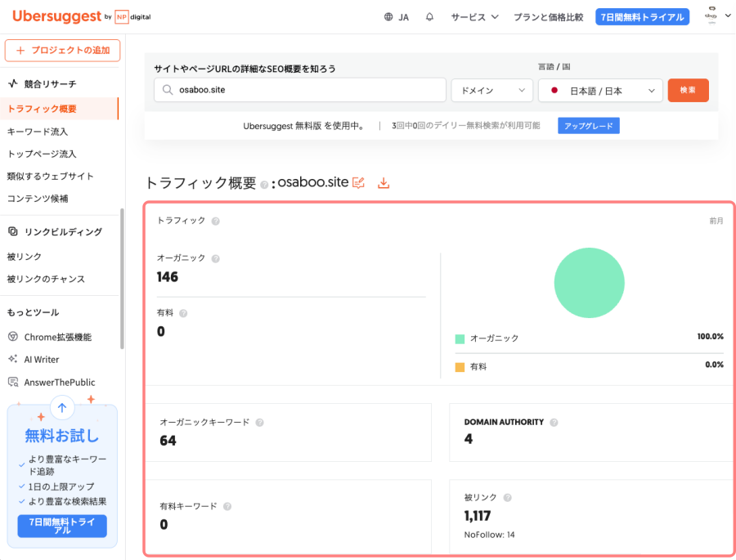Select トラフィック概要 in sidebar
Viewport: 736px width, 560px height.
coord(59,109)
